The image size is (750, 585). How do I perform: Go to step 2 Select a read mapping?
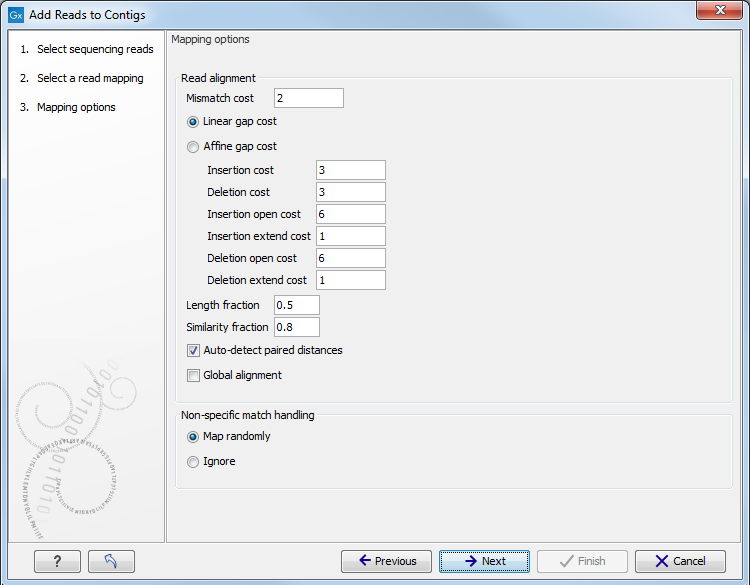click(81, 78)
